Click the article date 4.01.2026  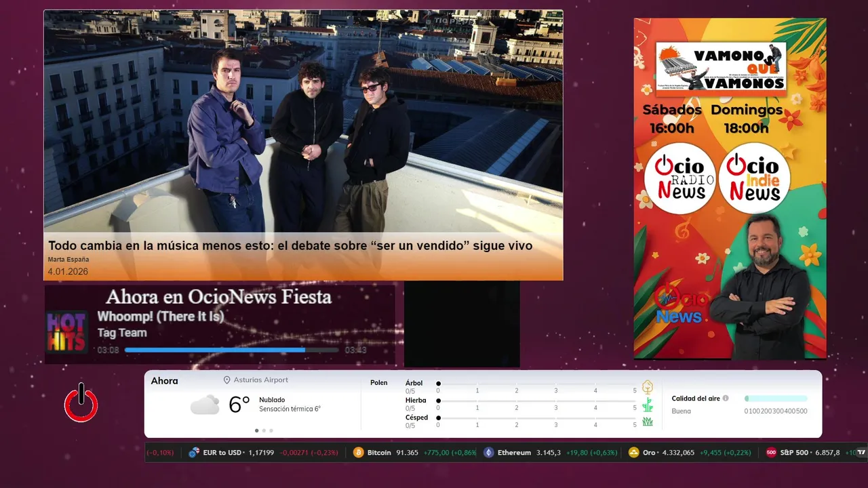[x=68, y=272]
